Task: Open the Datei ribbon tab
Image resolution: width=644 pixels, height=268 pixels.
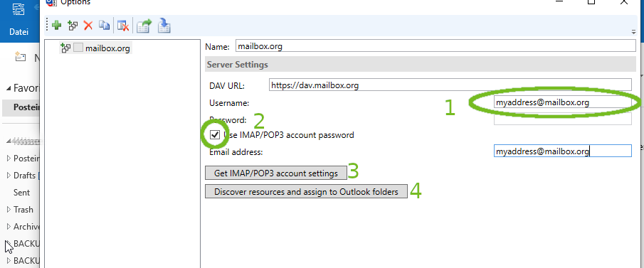Action: pos(19,32)
